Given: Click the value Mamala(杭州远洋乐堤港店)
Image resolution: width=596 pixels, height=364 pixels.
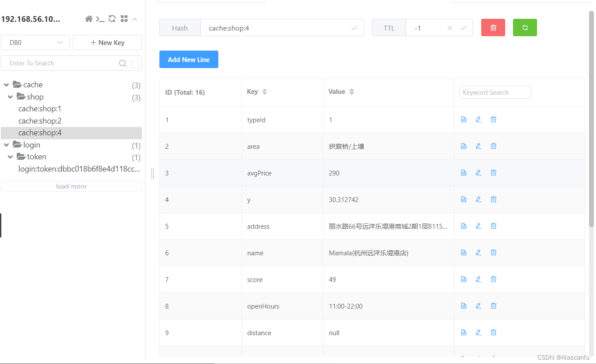Looking at the screenshot, I should (x=369, y=253).
